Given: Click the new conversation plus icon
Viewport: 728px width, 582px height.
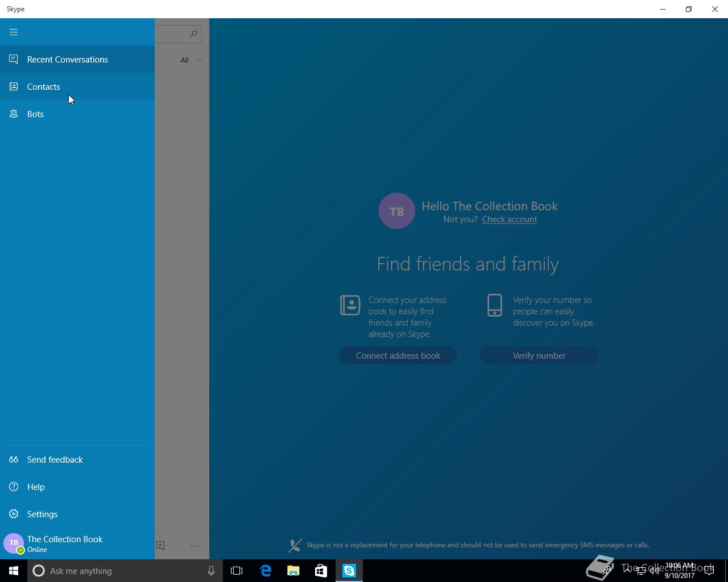Looking at the screenshot, I should [x=160, y=545].
